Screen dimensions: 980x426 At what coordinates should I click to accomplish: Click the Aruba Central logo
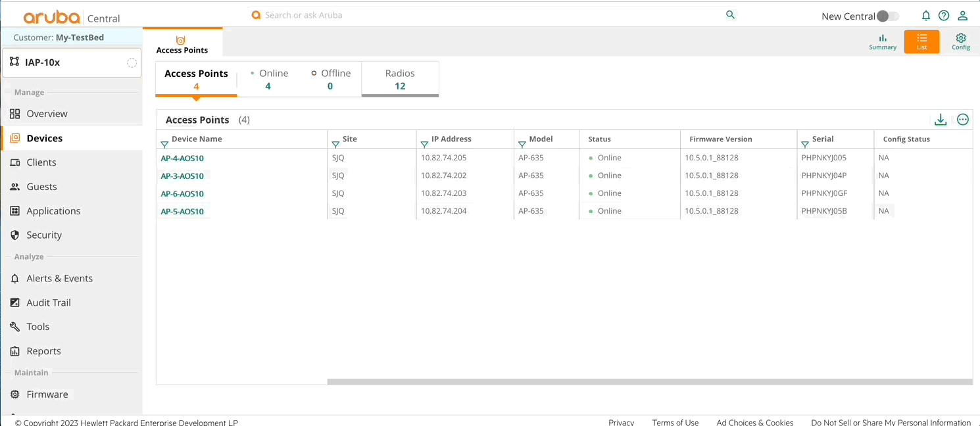point(72,17)
